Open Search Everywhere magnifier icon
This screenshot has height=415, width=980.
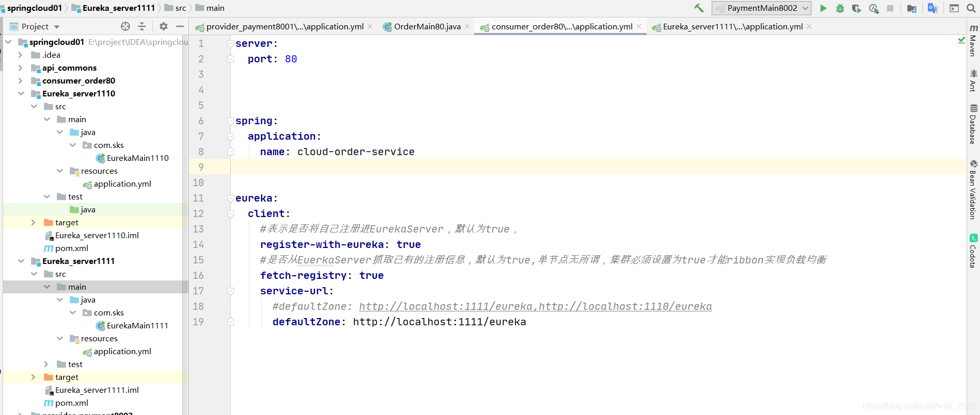pyautogui.click(x=971, y=8)
